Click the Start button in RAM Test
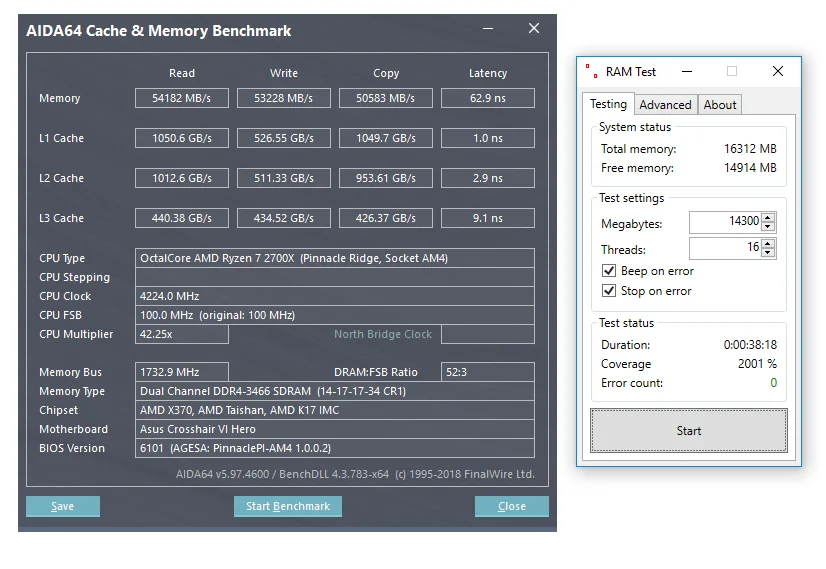826x569 pixels. (x=689, y=430)
